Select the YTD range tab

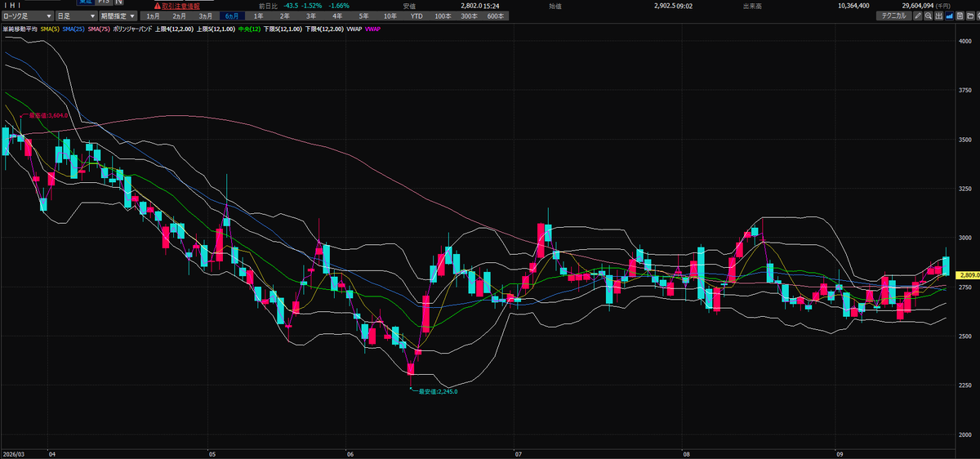(x=416, y=16)
